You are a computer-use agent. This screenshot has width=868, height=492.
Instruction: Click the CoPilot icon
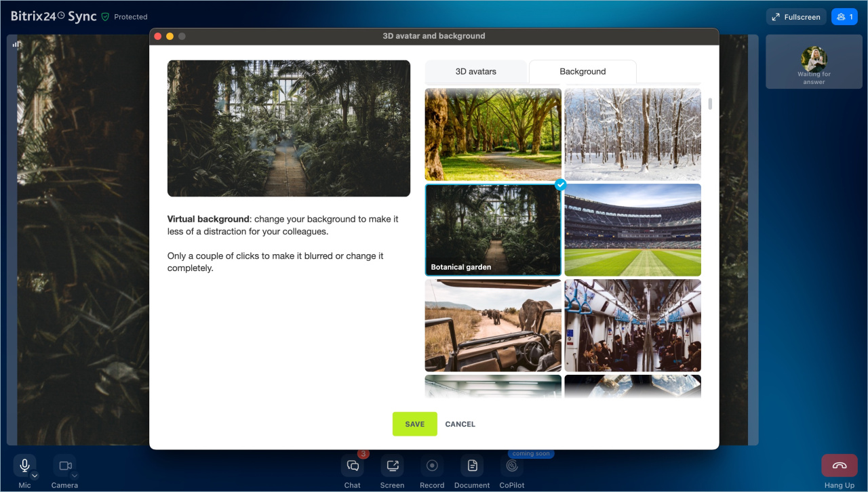(x=512, y=466)
